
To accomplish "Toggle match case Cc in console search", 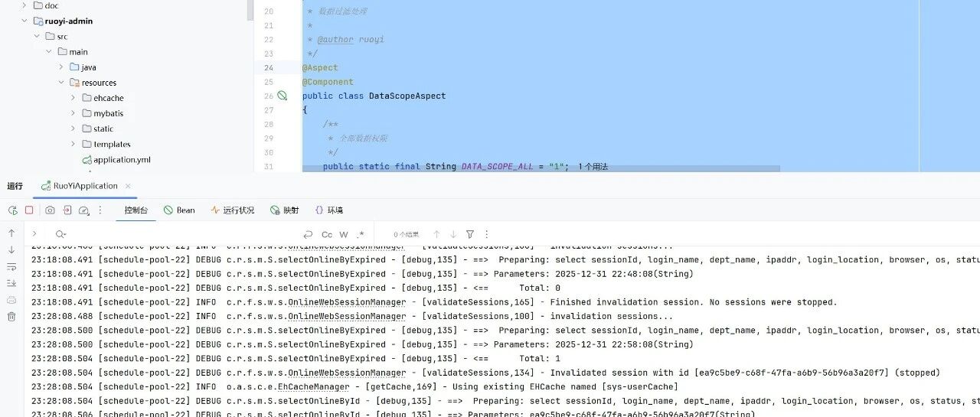I will 327,234.
